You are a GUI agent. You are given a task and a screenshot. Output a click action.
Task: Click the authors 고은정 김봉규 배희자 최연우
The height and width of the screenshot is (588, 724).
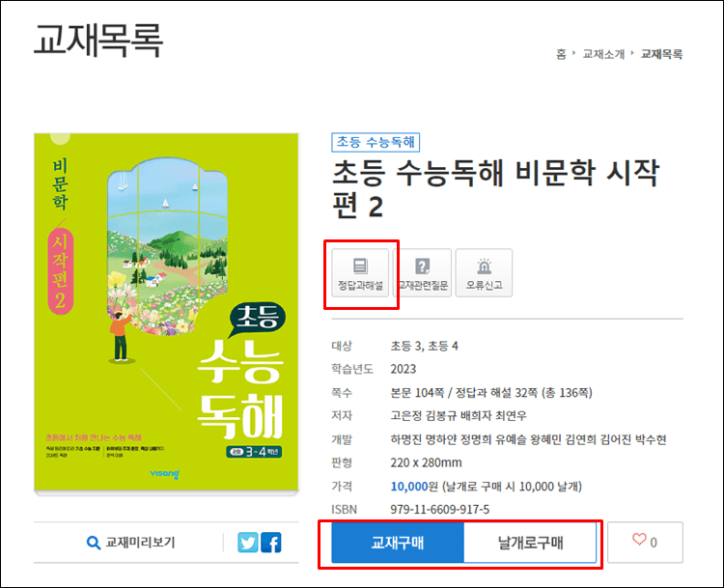click(459, 416)
